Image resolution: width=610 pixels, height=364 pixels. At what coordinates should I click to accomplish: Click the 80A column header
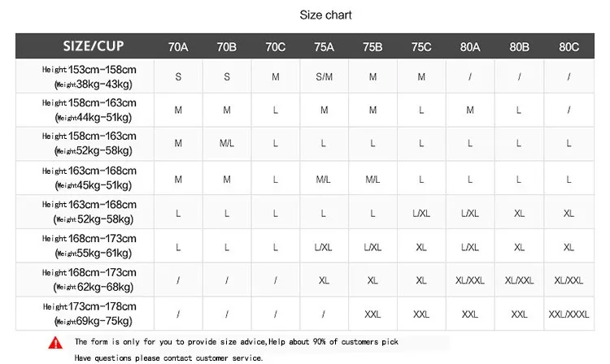470,47
